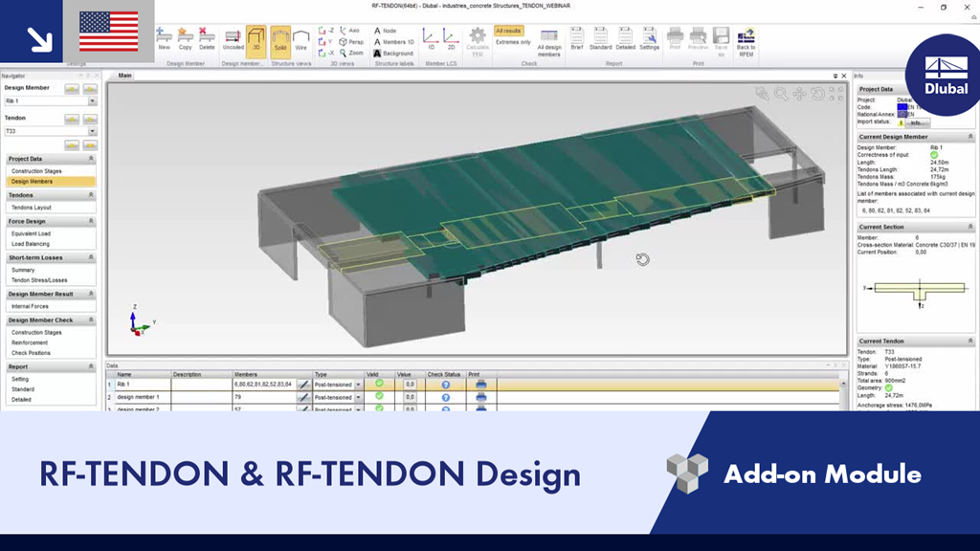
Task: Collapse the Design Member Check section
Action: pyautogui.click(x=91, y=320)
